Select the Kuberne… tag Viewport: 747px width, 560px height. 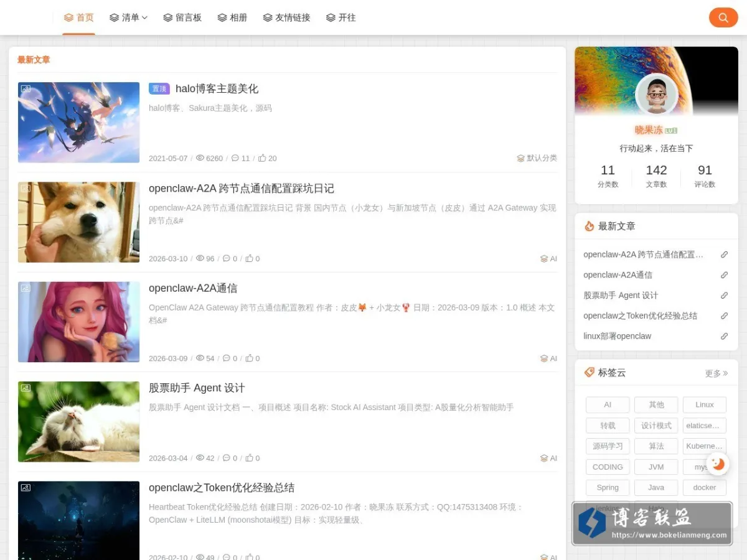click(705, 446)
